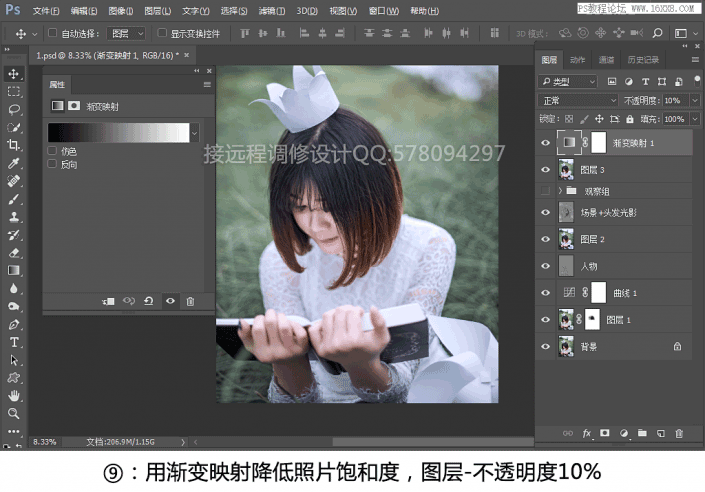Select the Crop tool
This screenshot has height=492, width=705.
tap(14, 145)
